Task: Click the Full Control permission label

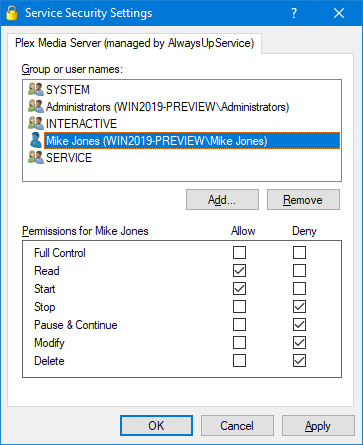Action: 60,253
